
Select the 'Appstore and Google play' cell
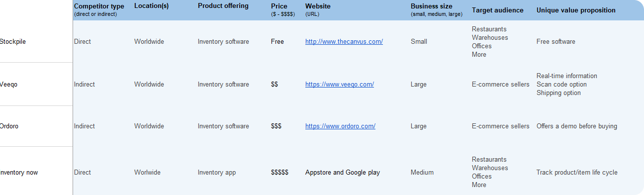tap(343, 173)
